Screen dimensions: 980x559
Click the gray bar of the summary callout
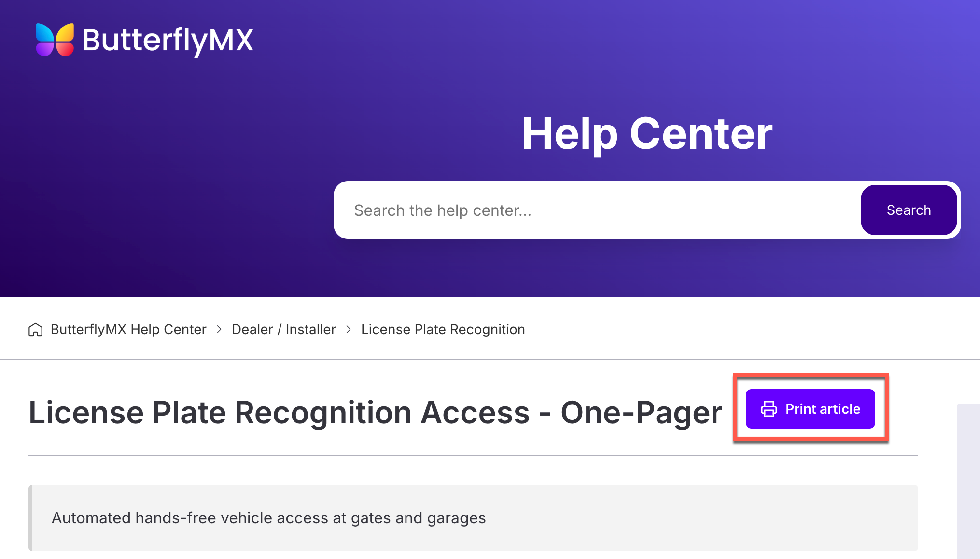click(30, 518)
